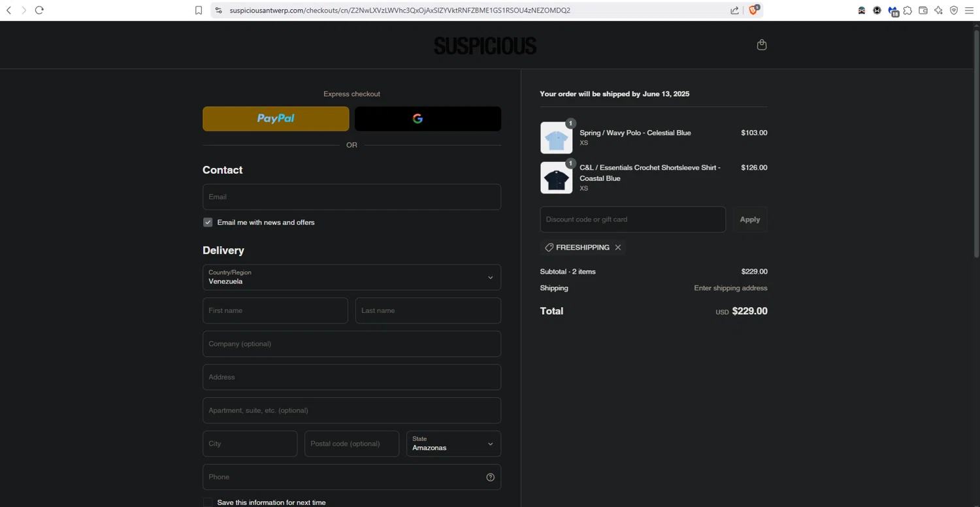The width and height of the screenshot is (980, 507).
Task: Click the shipped by June 13, 2025 notice
Action: [614, 94]
